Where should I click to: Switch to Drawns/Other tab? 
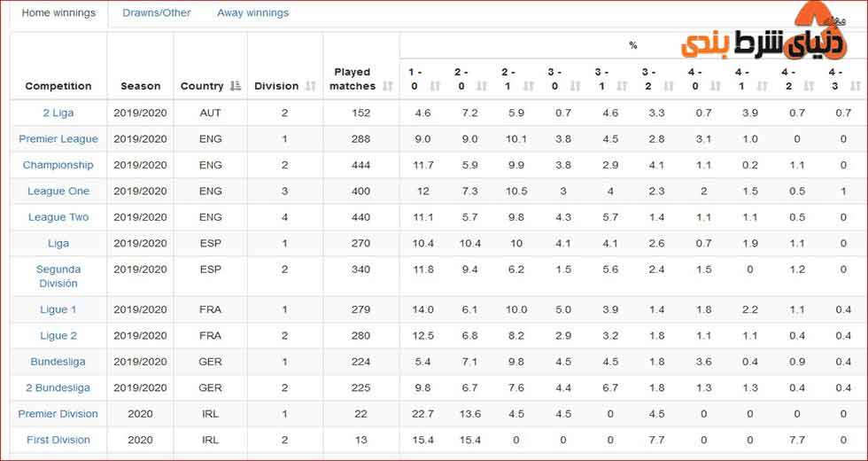tap(157, 12)
